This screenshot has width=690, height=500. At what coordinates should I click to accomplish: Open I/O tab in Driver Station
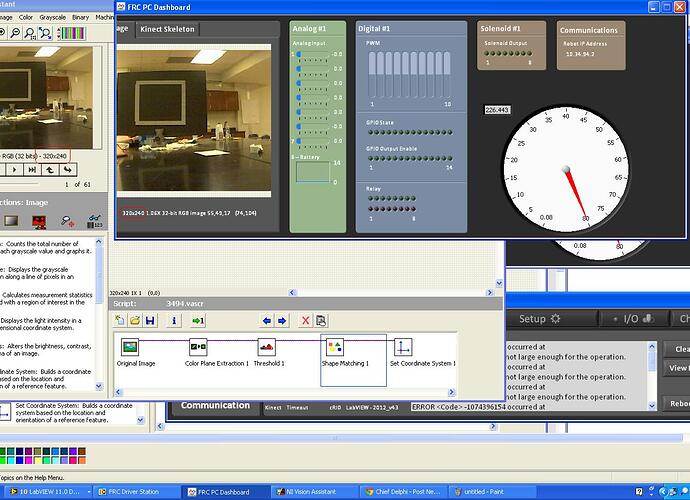coord(634,319)
